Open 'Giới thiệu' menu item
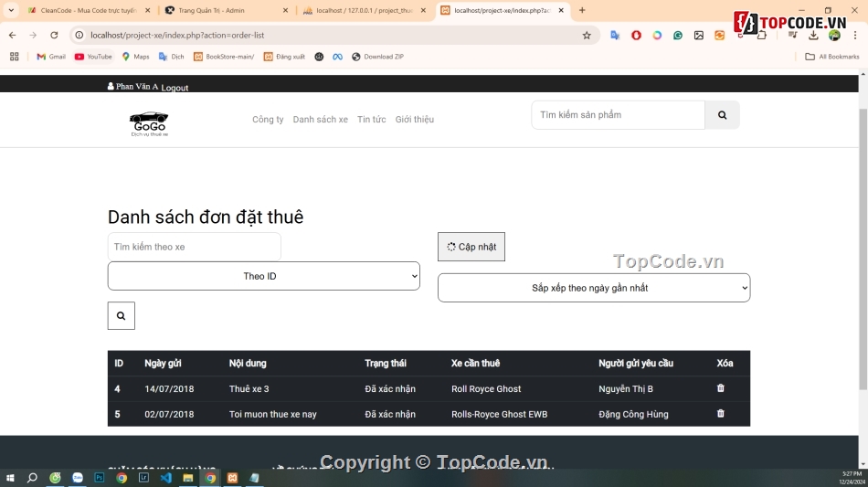The image size is (868, 487). click(415, 119)
